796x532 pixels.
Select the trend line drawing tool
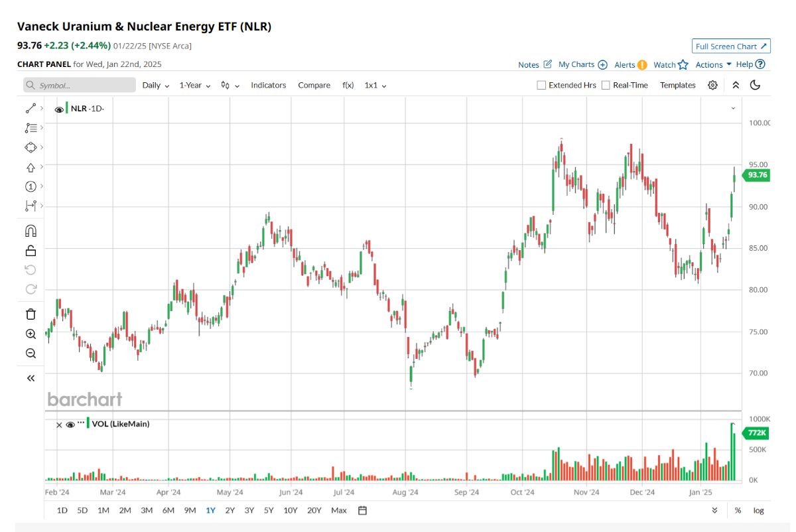coord(31,108)
